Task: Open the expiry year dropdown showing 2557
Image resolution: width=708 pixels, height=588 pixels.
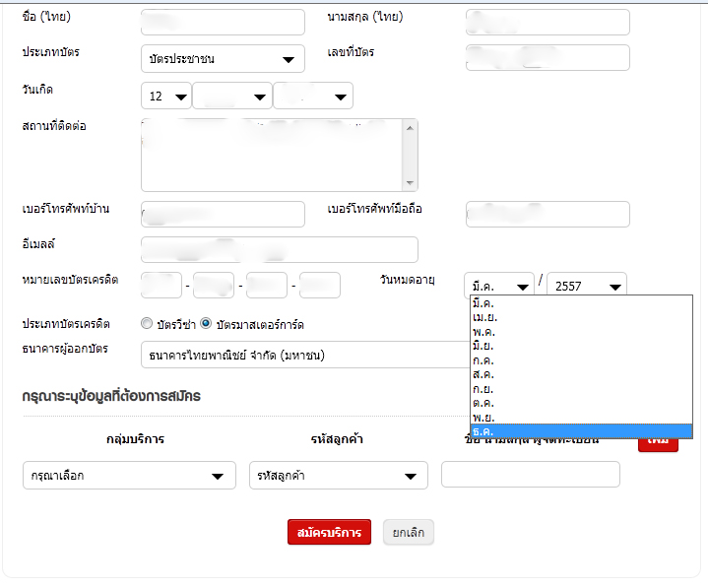Action: 587,286
